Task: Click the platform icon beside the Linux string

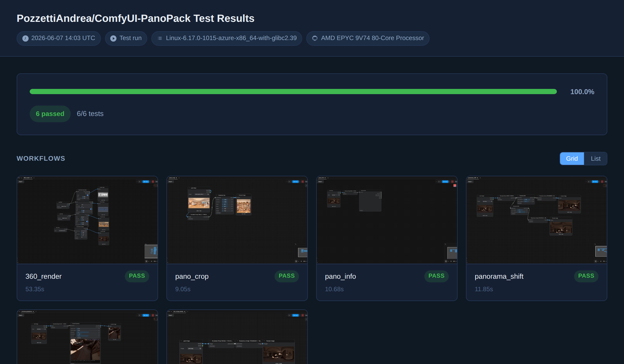Action: pos(160,38)
